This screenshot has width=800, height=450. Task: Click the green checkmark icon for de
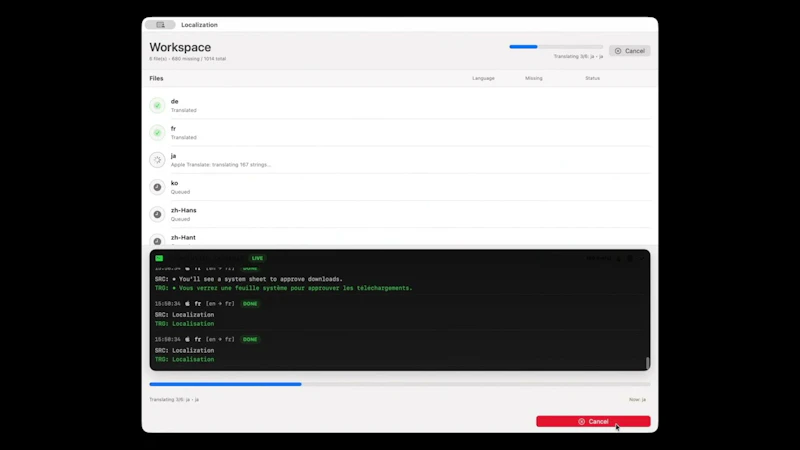point(157,106)
